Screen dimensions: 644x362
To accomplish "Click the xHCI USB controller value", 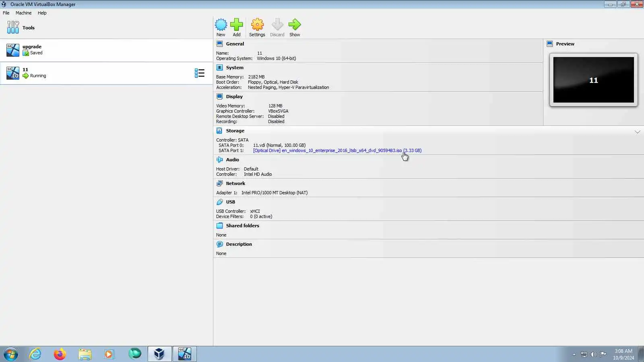I will tap(255, 211).
